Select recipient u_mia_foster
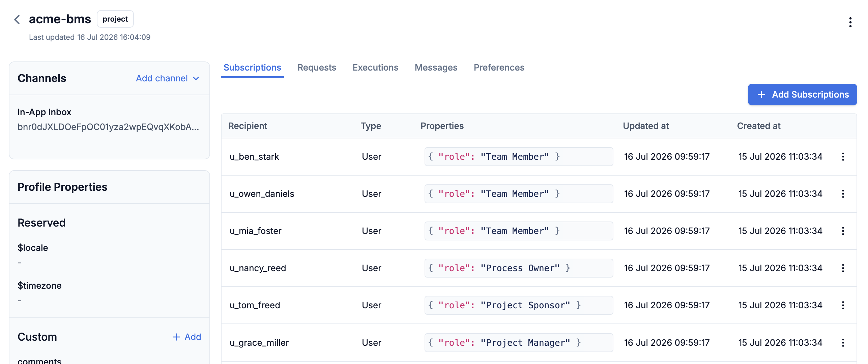 (255, 231)
